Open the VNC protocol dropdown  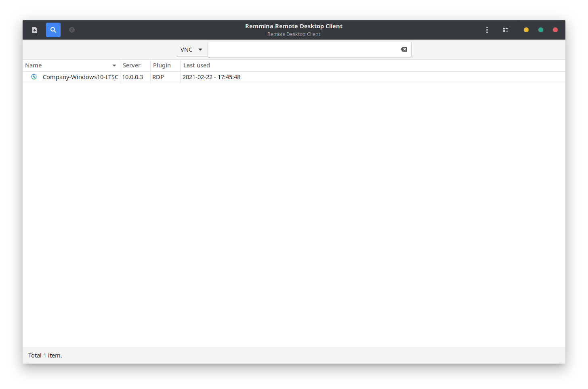click(191, 50)
